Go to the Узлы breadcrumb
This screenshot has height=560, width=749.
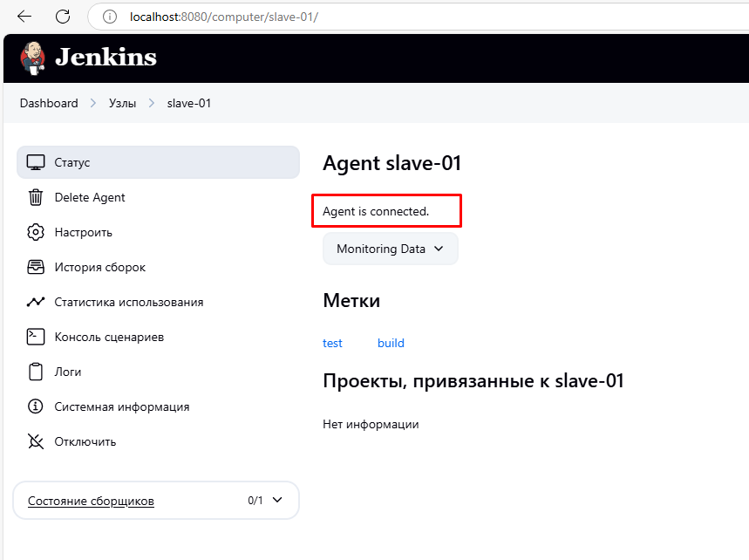[x=122, y=103]
